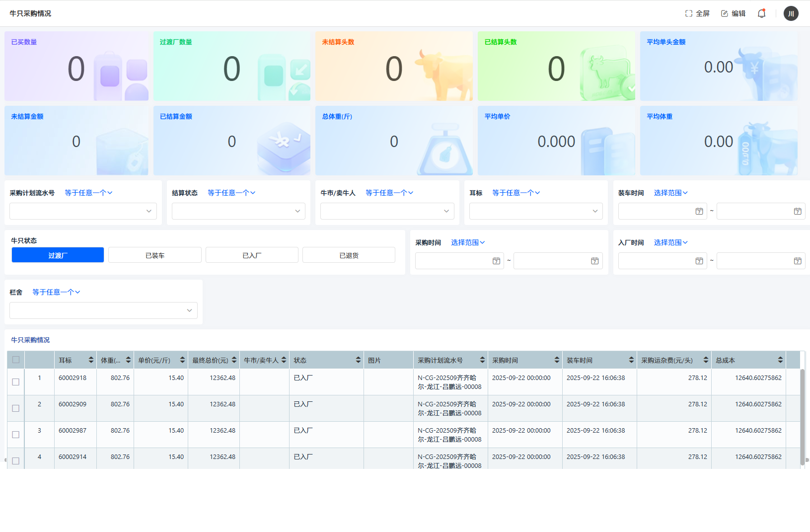Toggle the select-all checkbox in table header
810x532 pixels.
16,360
